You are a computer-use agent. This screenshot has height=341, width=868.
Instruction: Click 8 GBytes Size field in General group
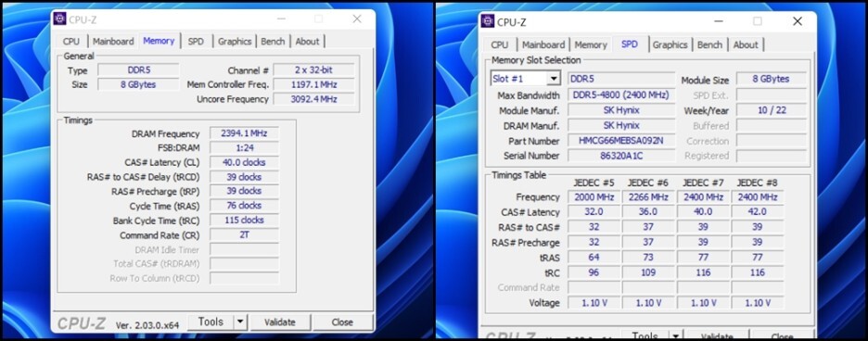tap(138, 84)
